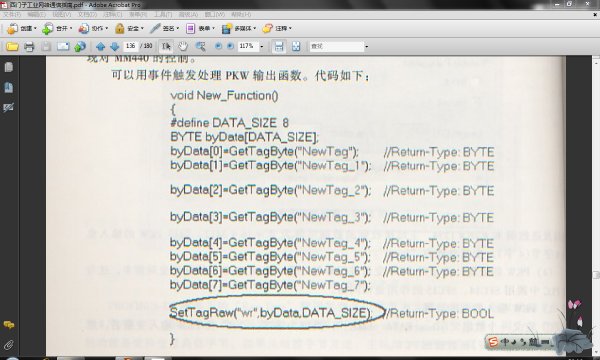600x360 pixels.
Task: Open the Comment (注释) toolbar menu
Action: (277, 28)
